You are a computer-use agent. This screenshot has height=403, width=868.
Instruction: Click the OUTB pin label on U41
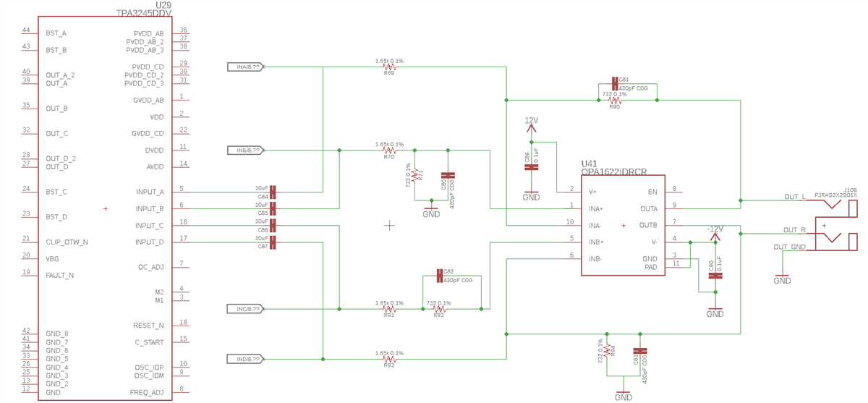tap(649, 226)
